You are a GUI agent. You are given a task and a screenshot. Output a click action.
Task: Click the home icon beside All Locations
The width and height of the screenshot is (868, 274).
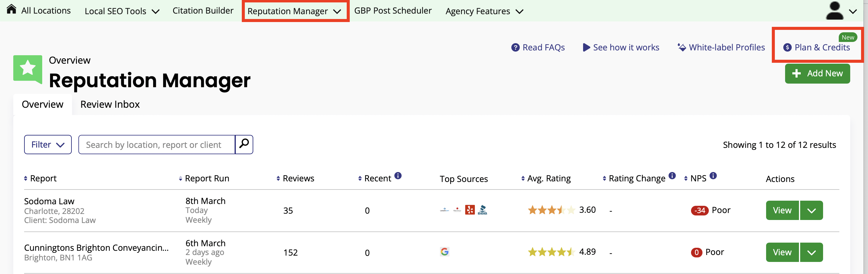[11, 9]
